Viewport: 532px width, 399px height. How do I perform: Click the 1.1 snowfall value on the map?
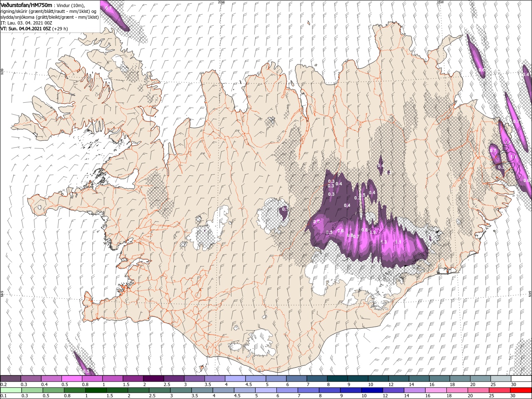pyautogui.click(x=398, y=242)
